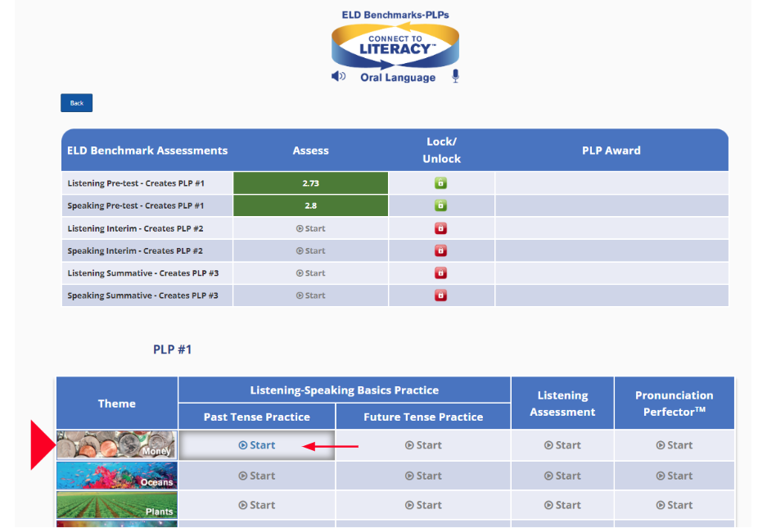Open the Speaking Pre-test score 2.8
767x532 pixels.
[310, 205]
